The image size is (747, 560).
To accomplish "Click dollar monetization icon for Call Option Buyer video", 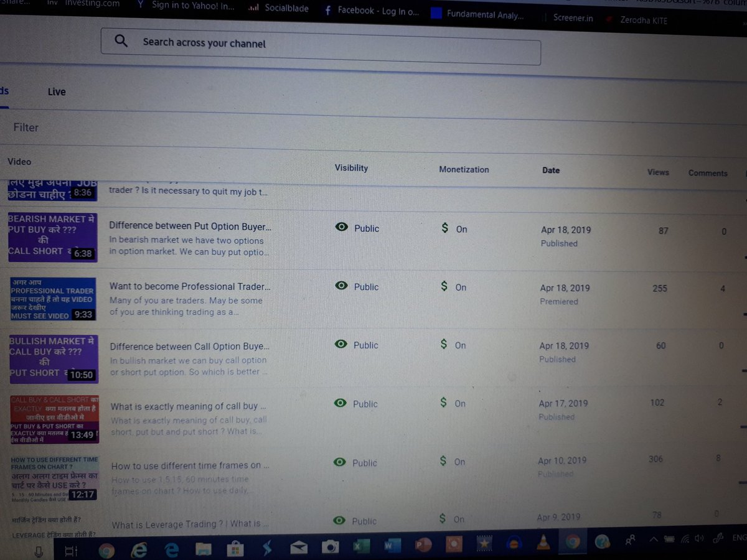I will tap(443, 343).
